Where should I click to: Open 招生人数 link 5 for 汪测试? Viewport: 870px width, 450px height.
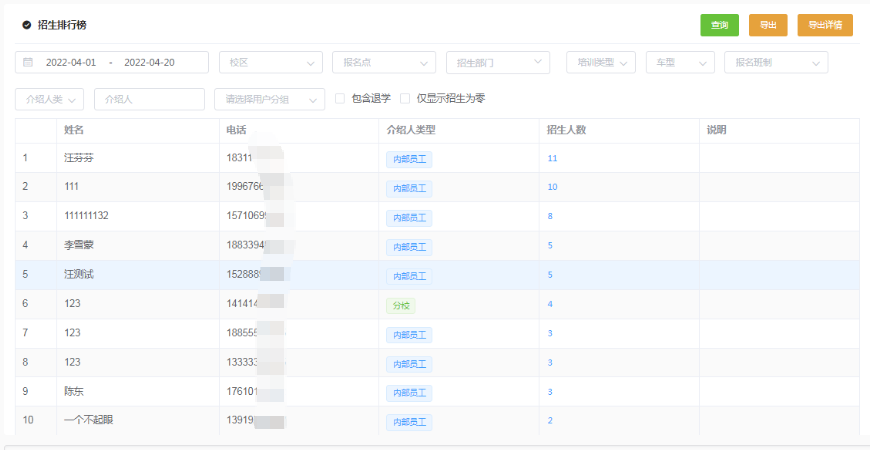click(550, 275)
